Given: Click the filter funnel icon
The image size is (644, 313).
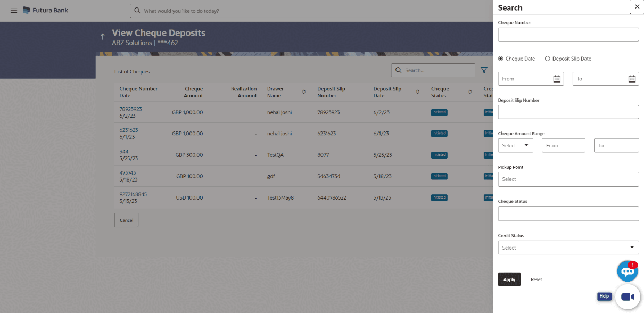Looking at the screenshot, I should (x=484, y=70).
